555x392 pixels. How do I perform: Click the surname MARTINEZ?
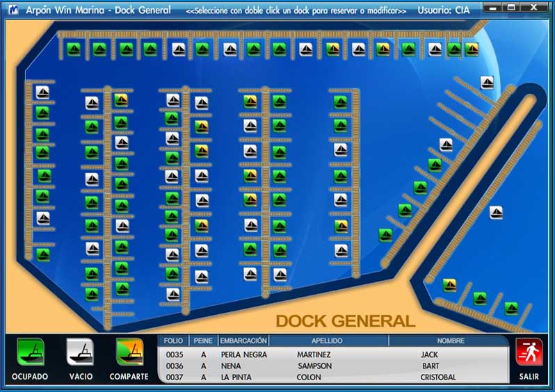point(314,354)
